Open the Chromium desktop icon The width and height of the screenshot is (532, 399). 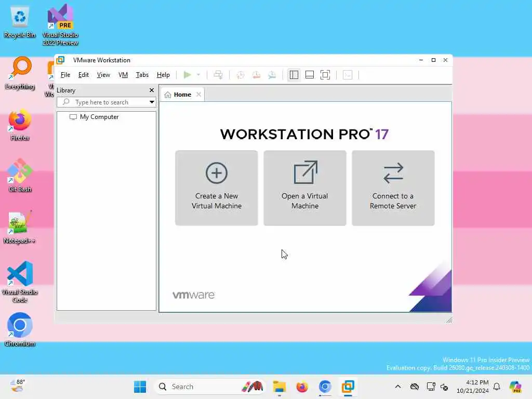pos(20,330)
